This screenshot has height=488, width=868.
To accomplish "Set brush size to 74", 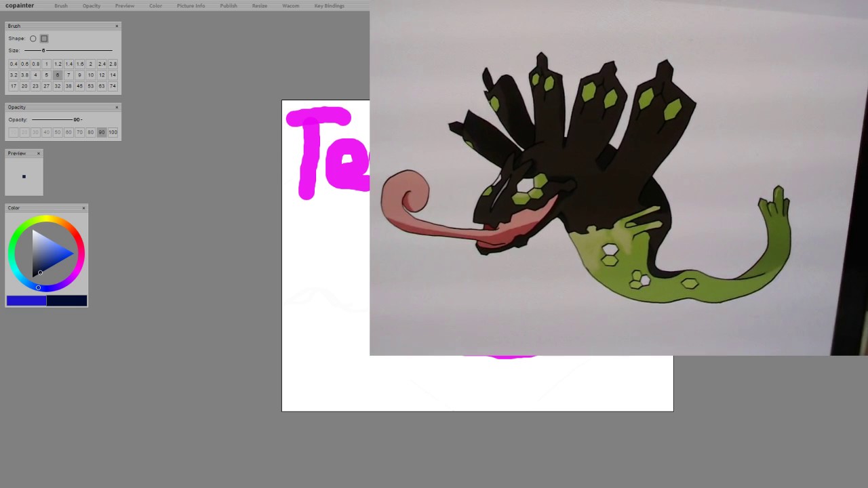I will [x=113, y=86].
